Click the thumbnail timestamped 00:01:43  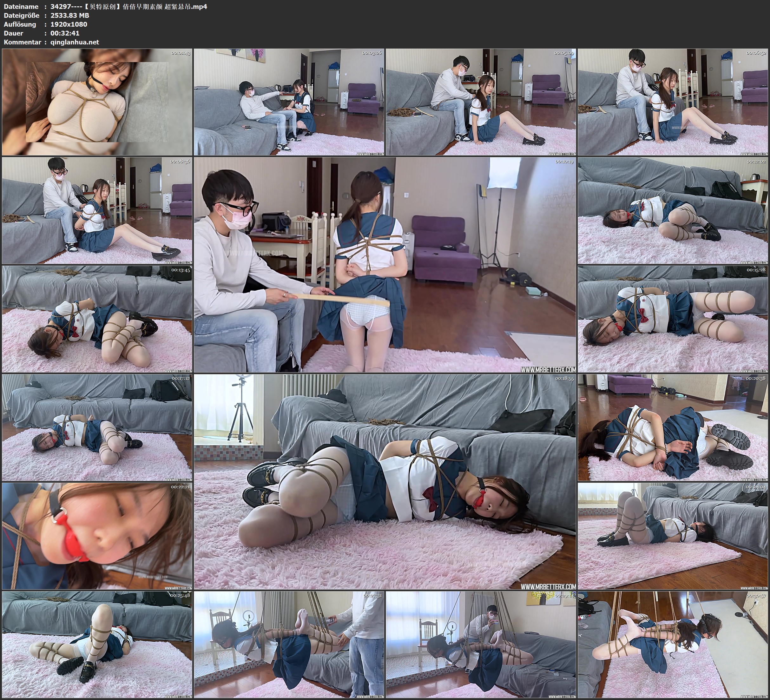[97, 102]
